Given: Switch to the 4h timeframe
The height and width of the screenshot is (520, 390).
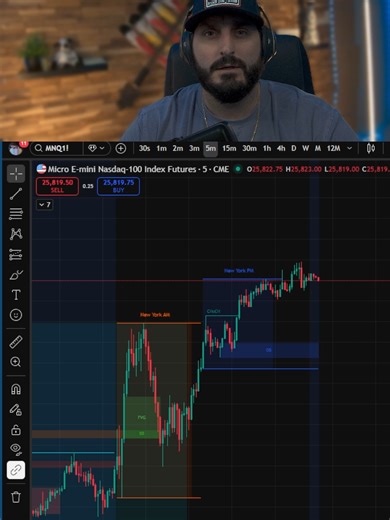Looking at the screenshot, I should coord(281,148).
